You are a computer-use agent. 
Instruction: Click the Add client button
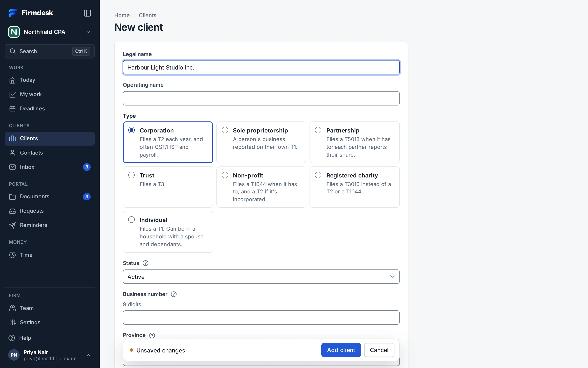[341, 350]
